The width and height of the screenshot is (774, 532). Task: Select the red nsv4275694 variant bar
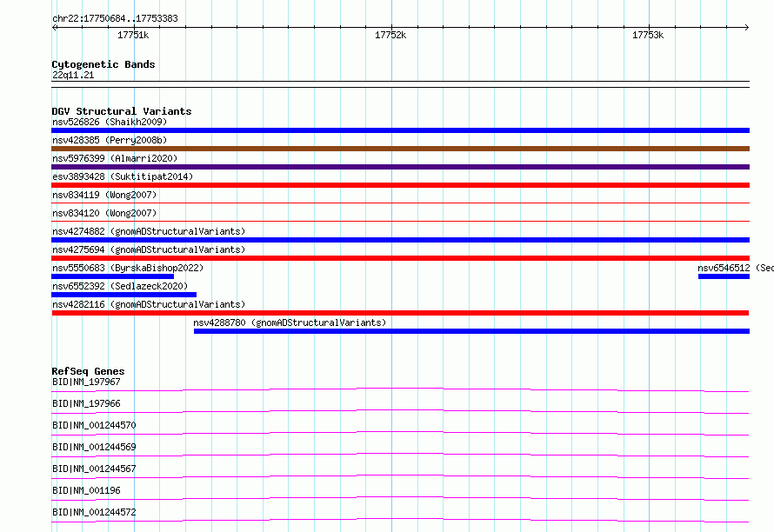click(400, 258)
